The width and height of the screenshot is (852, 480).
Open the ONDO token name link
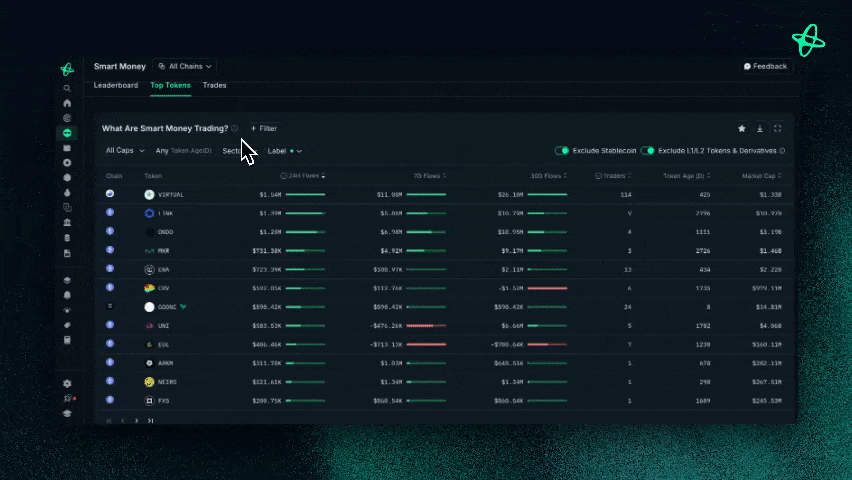(165, 232)
